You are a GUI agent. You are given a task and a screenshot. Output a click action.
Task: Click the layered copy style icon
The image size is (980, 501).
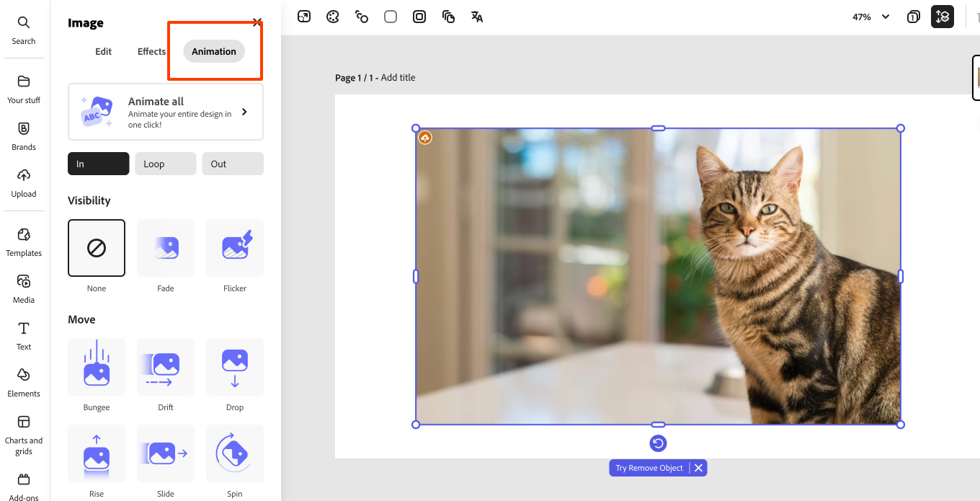point(448,17)
